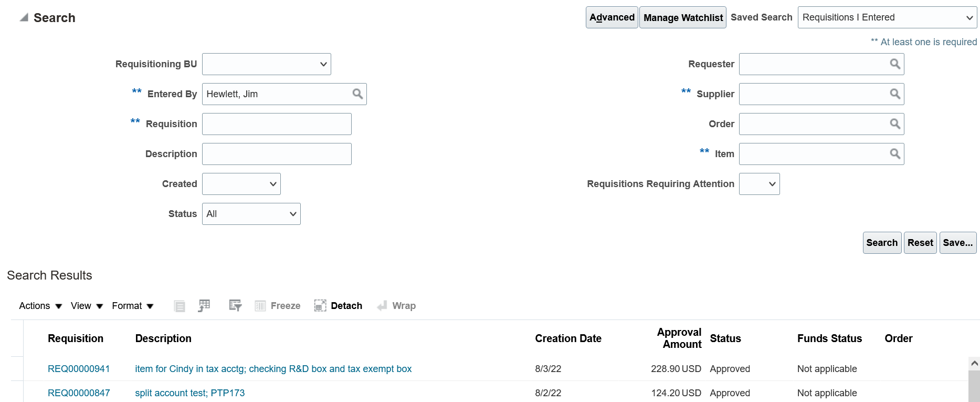Click the Entered By text field
Image resolution: width=980 pixels, height=402 pixels.
click(277, 94)
